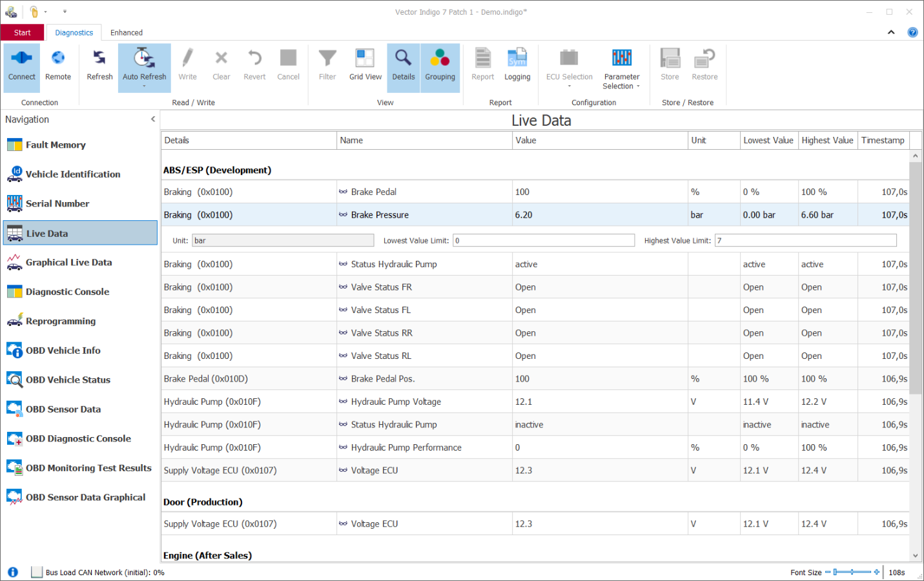Click the Value column header
Viewport: 924px width, 581px height.
(600, 140)
